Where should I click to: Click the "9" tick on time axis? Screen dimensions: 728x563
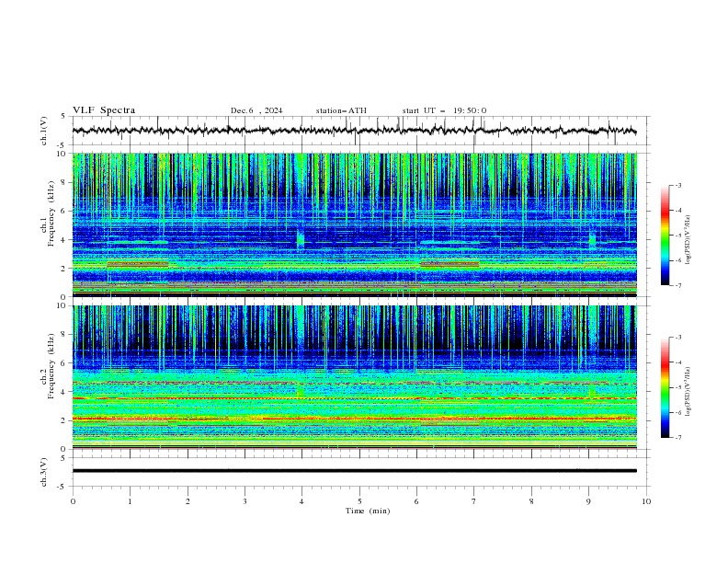[588, 501]
